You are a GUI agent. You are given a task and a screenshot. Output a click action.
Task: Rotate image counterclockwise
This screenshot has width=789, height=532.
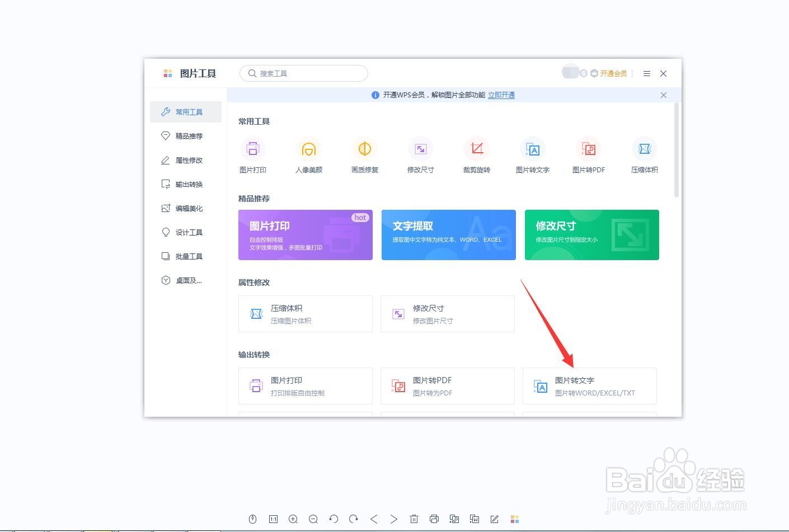click(334, 519)
